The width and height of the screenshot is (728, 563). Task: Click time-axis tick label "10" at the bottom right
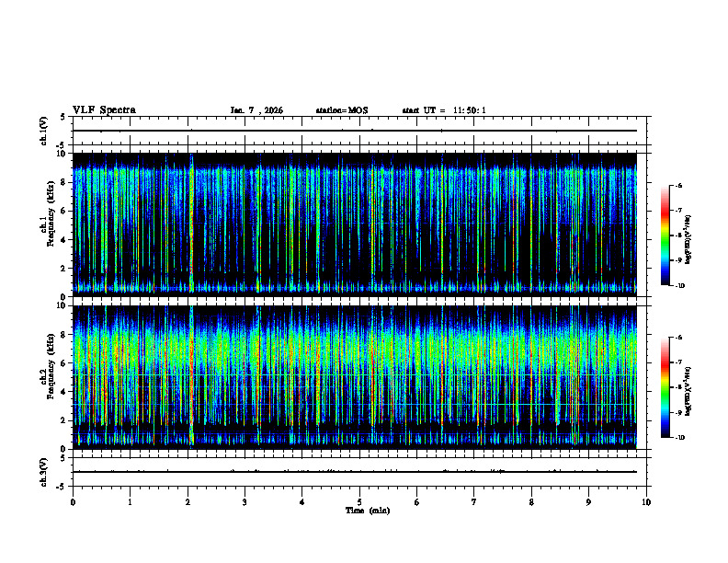(x=646, y=502)
